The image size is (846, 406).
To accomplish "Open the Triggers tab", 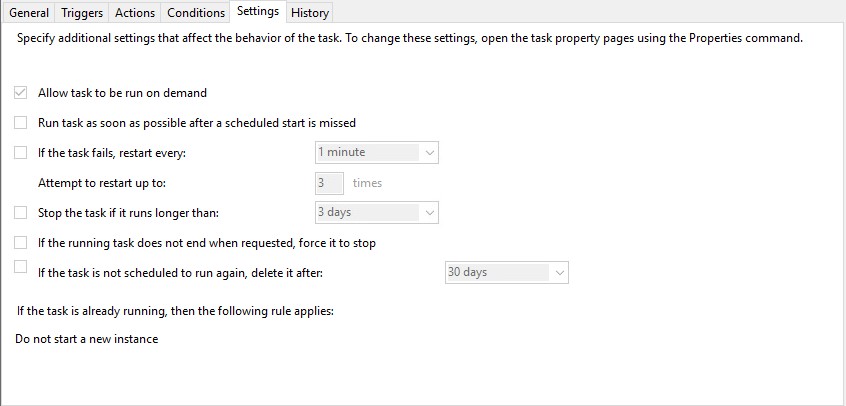I will [x=82, y=12].
